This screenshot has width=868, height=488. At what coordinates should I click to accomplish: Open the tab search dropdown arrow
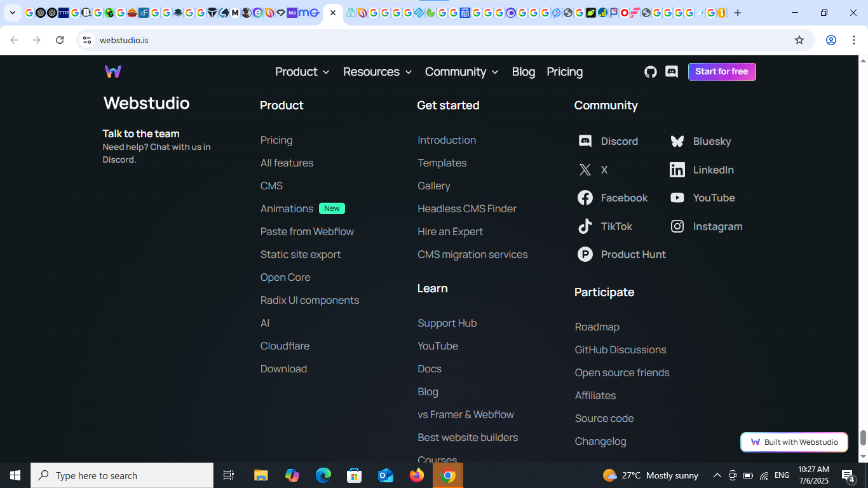13,13
